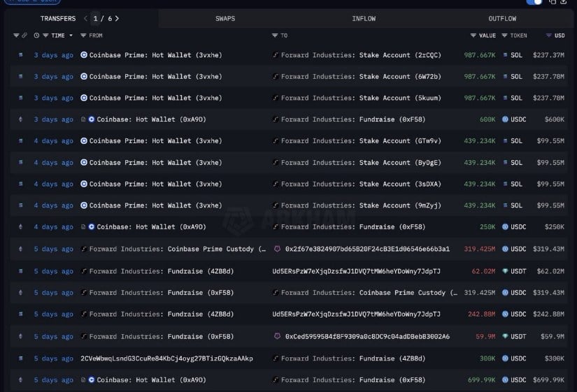Image resolution: width=577 pixels, height=392 pixels.
Task: Click Ethereum chain icon in the $59.9M row
Action: (20, 336)
